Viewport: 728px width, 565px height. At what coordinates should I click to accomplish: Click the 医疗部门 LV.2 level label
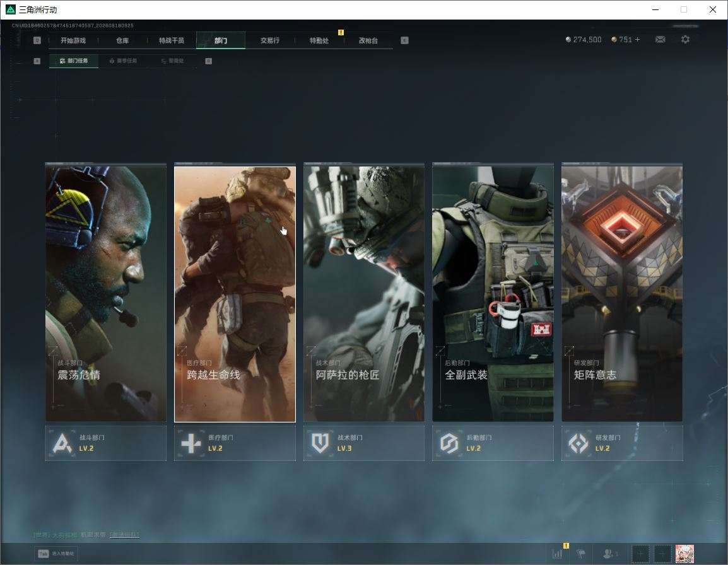(x=215, y=448)
